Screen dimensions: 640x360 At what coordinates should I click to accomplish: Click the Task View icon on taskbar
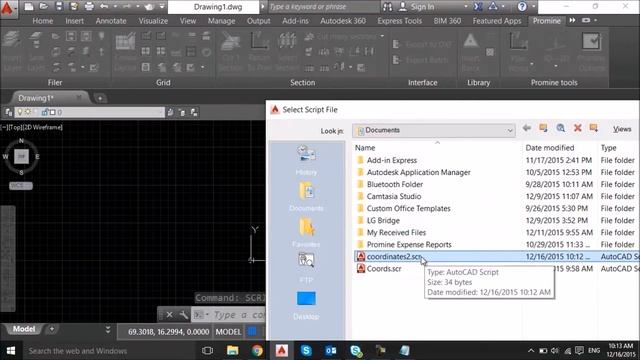[x=207, y=351]
